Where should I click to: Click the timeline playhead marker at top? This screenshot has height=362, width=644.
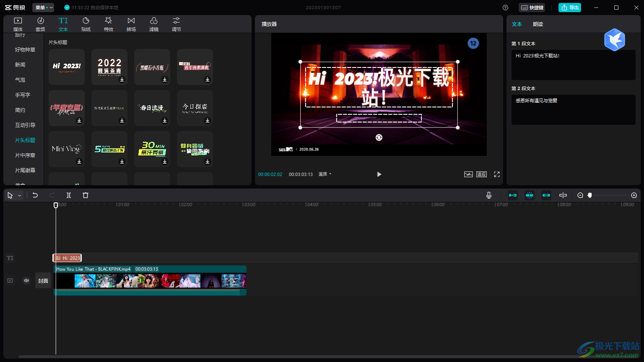tap(56, 205)
